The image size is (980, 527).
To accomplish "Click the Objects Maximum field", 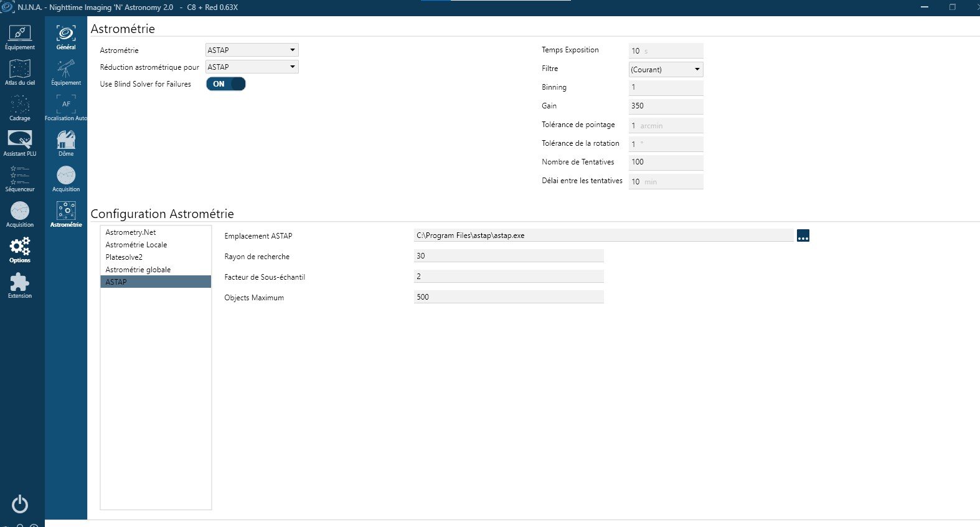I will point(509,297).
